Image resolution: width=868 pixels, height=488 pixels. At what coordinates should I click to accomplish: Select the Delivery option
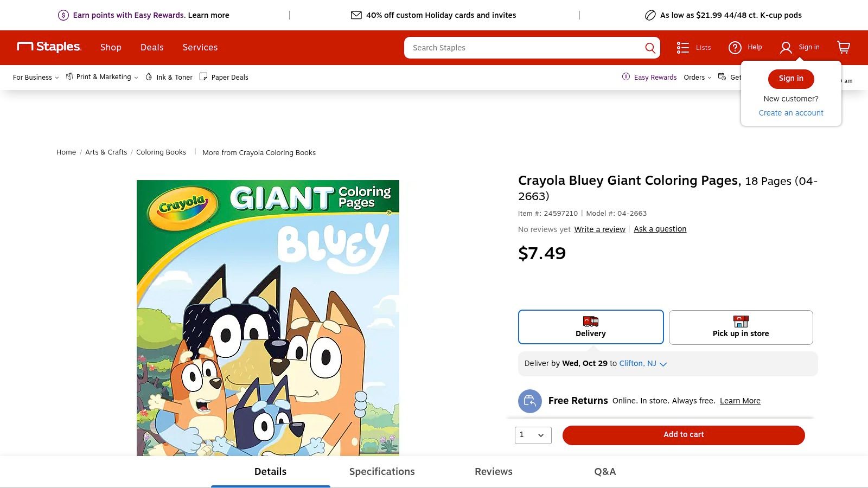pyautogui.click(x=590, y=327)
